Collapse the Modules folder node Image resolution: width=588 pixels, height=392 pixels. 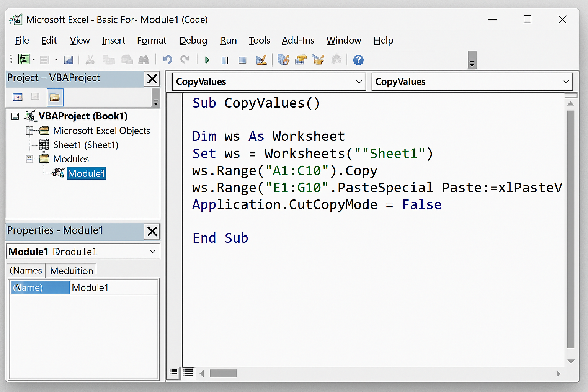point(29,159)
